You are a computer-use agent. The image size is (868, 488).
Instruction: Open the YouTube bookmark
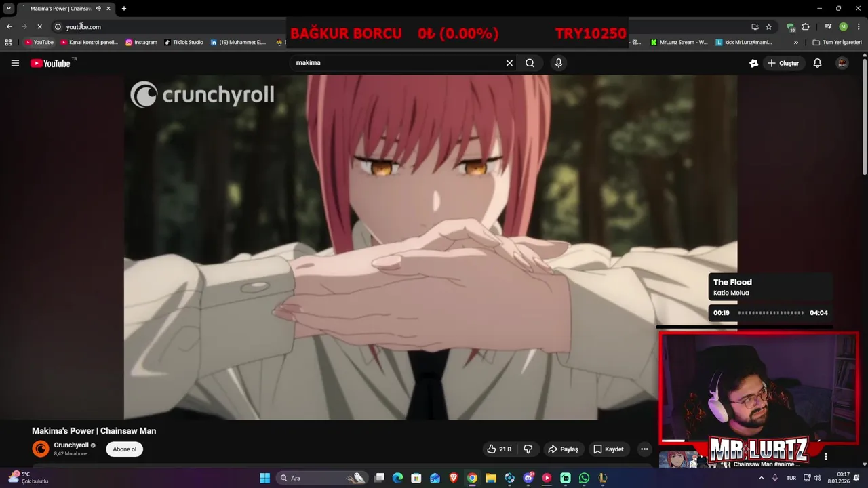pyautogui.click(x=39, y=42)
